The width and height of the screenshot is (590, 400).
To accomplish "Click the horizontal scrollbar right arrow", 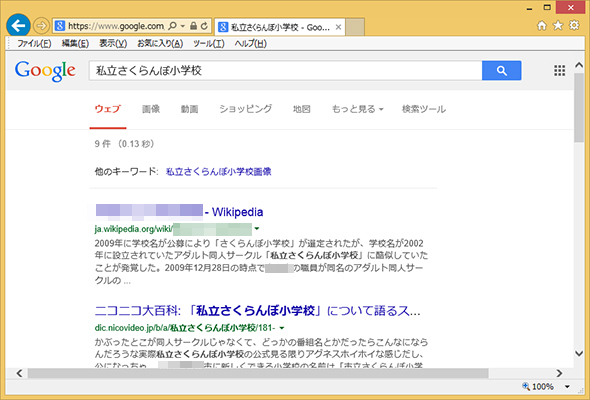I will coord(559,373).
